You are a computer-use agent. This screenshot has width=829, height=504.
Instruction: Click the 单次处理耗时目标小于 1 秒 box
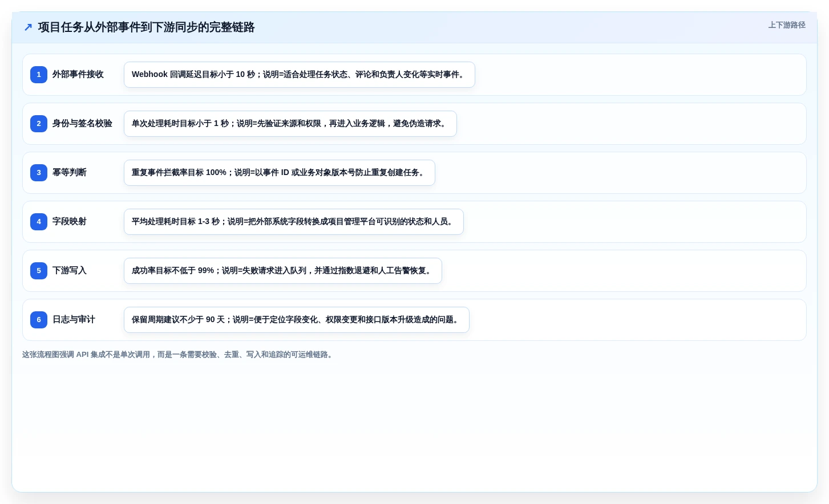(290, 124)
